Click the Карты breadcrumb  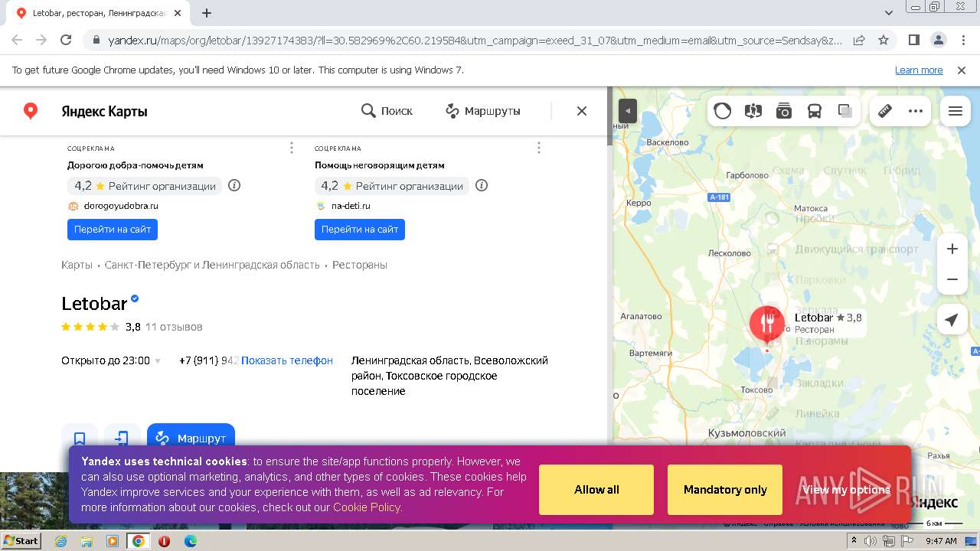click(77, 265)
